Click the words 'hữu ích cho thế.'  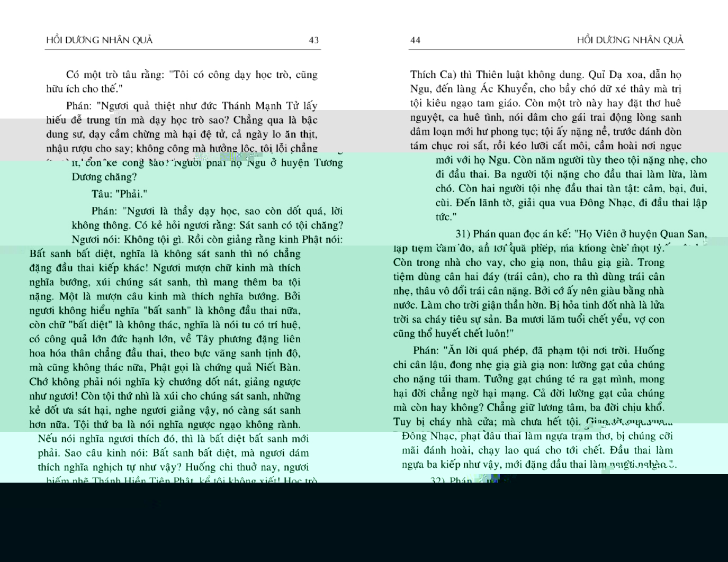tap(84, 89)
